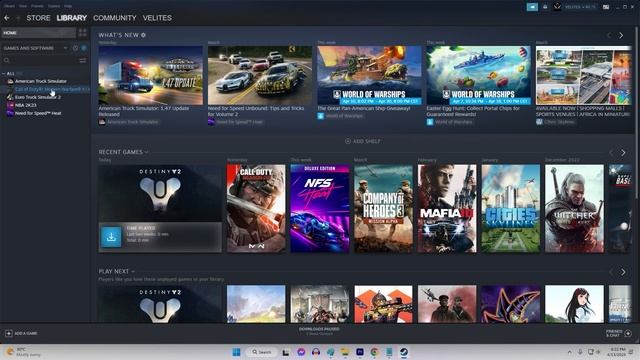
Task: Open Destiny 2 in Play Next shelf
Action: 160,304
